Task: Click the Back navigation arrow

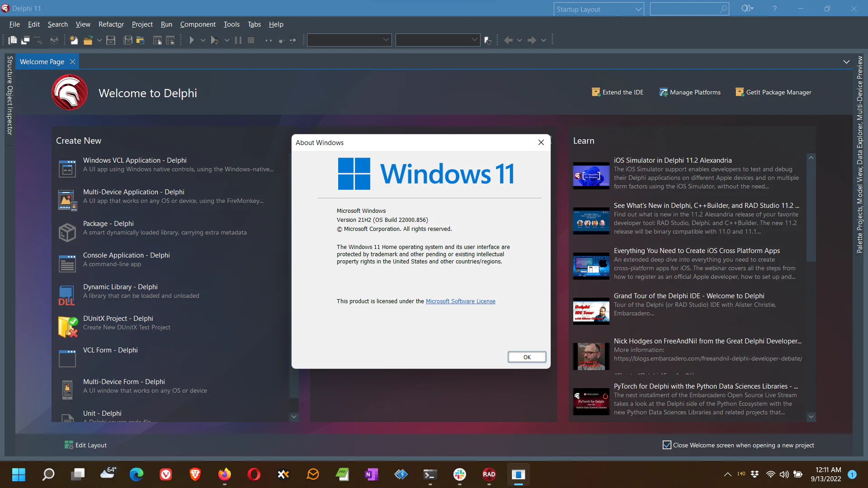Action: tap(509, 40)
